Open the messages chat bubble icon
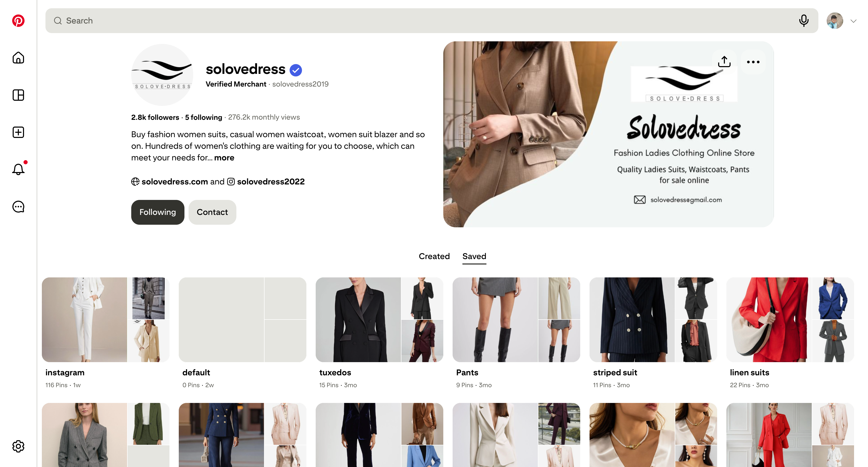The width and height of the screenshot is (868, 467). [x=18, y=207]
